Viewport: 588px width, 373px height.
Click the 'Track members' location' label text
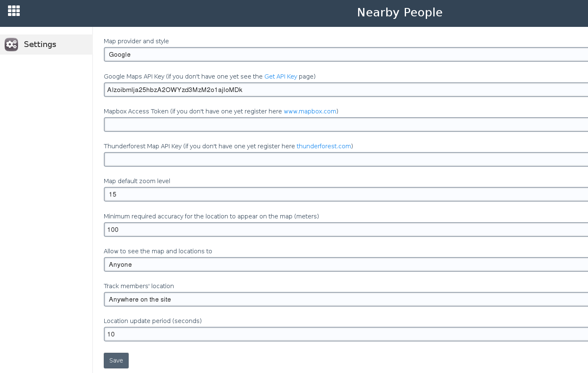tap(139, 286)
